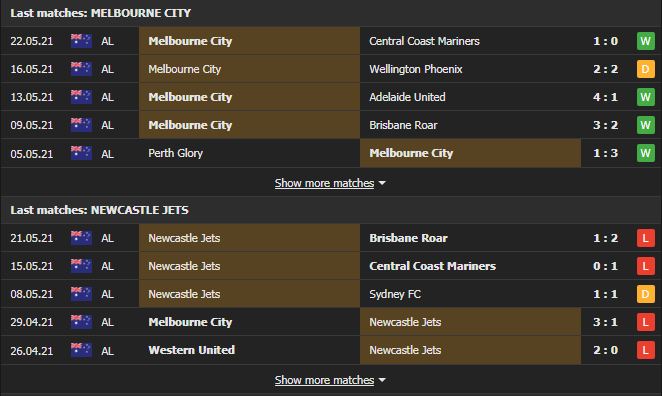The image size is (662, 396).
Task: Click the green W badge for Perth Glory match
Action: [x=646, y=153]
